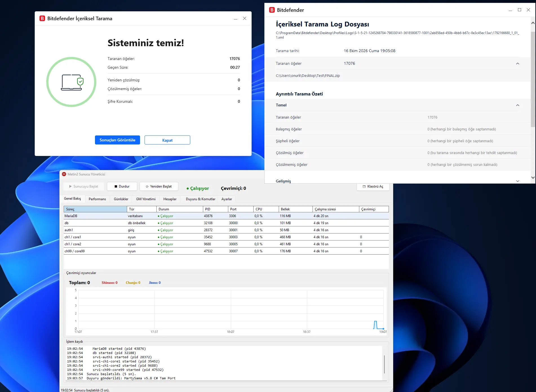Image resolution: width=536 pixels, height=392 pixels.
Task: Click Sonuçları Görüntüle button
Action: (118, 140)
